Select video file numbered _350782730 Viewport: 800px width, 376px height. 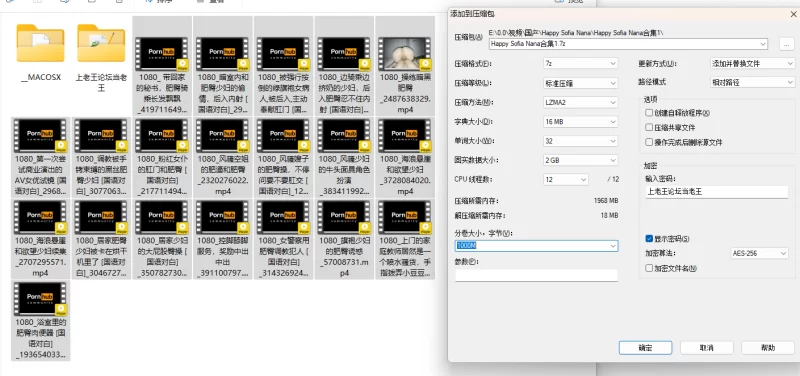tap(162, 239)
